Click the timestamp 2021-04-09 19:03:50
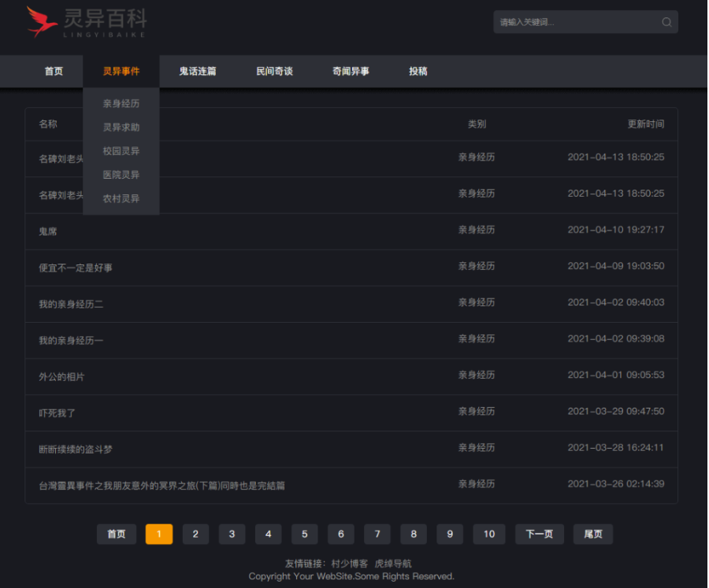Viewport: 709px width, 588px height. coord(616,266)
